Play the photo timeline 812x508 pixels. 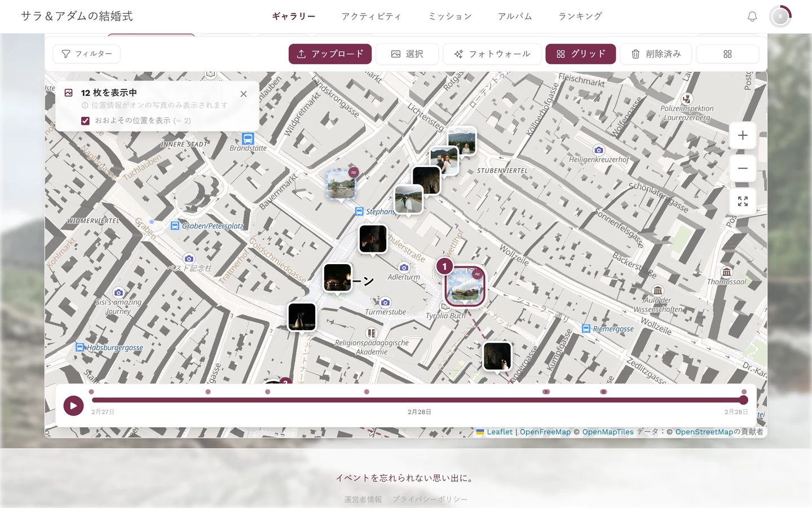(73, 405)
